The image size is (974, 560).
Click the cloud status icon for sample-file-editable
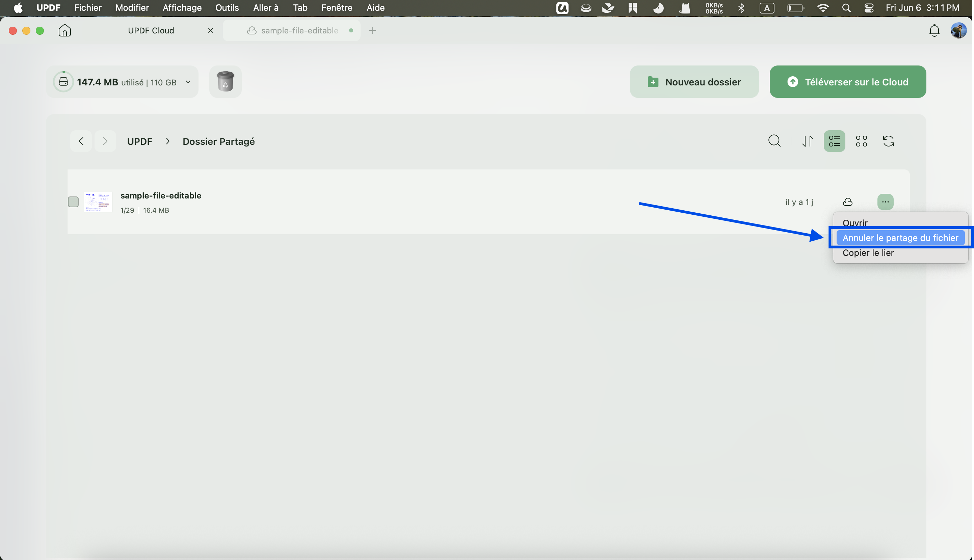coord(847,202)
